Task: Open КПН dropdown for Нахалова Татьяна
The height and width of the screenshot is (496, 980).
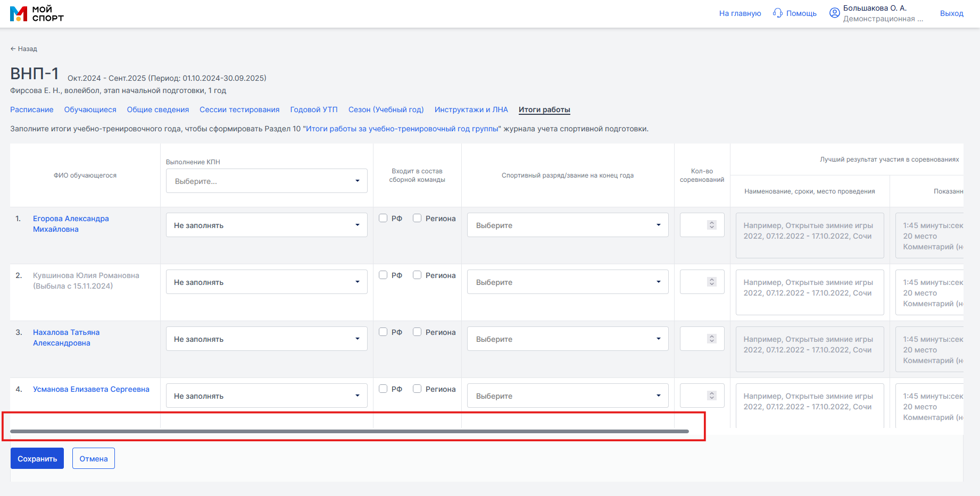Action: point(267,339)
